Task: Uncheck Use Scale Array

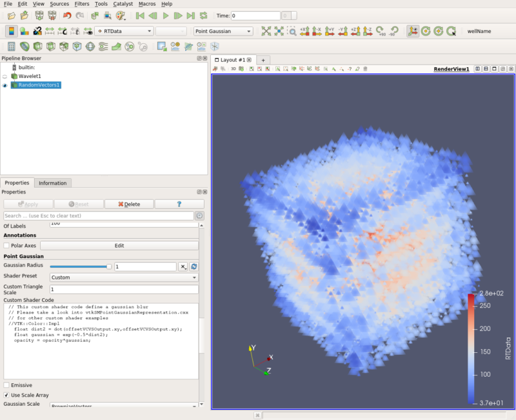Action: pyautogui.click(x=8, y=395)
